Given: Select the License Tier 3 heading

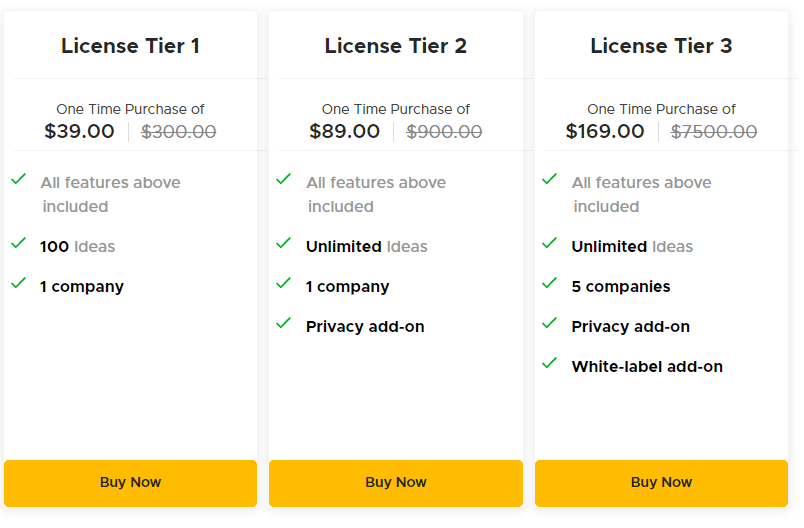Looking at the screenshot, I should pyautogui.click(x=661, y=46).
